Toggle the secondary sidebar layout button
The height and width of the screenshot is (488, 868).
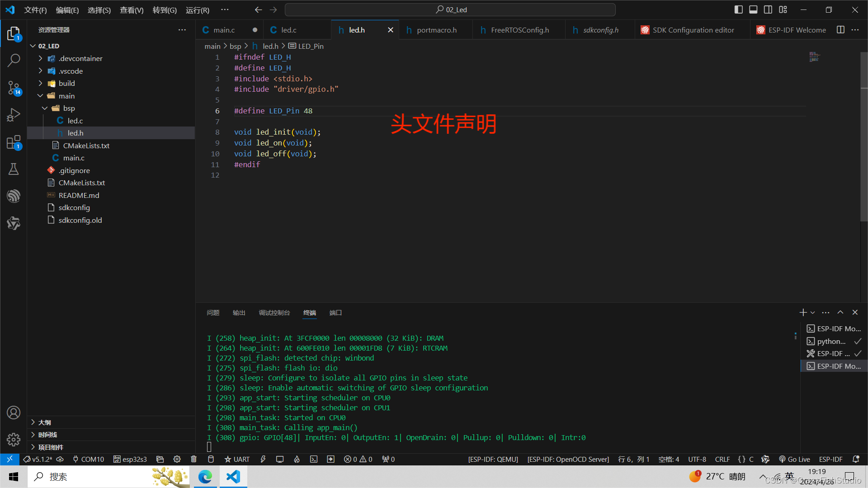[x=768, y=9]
